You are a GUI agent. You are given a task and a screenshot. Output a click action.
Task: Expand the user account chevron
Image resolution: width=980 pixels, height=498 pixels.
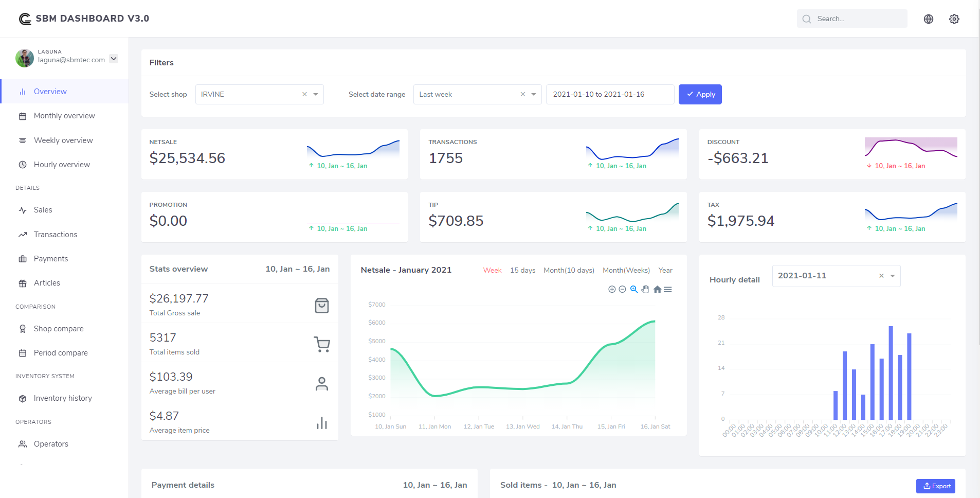(114, 59)
